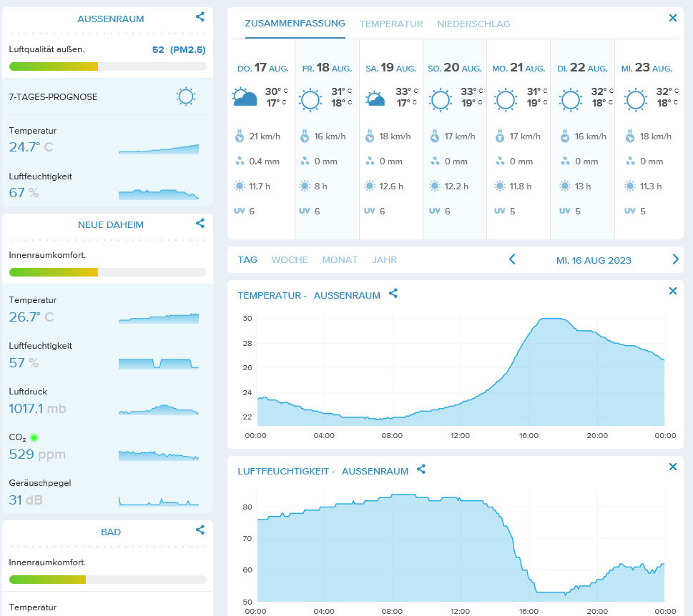Click wind icon on Mo. 21 Aug.
The height and width of the screenshot is (616, 693).
coord(500,136)
